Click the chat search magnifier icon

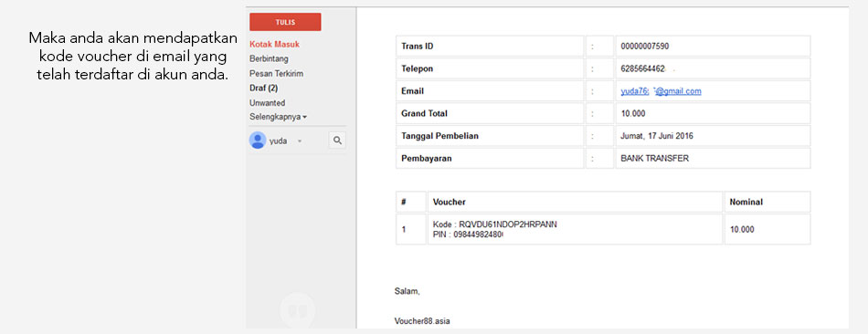coord(337,141)
